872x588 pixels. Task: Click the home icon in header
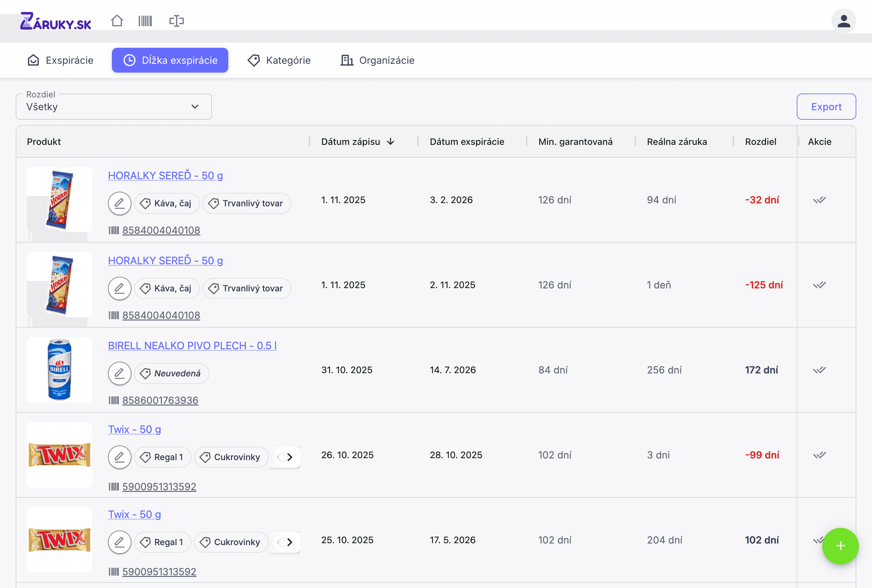[117, 21]
